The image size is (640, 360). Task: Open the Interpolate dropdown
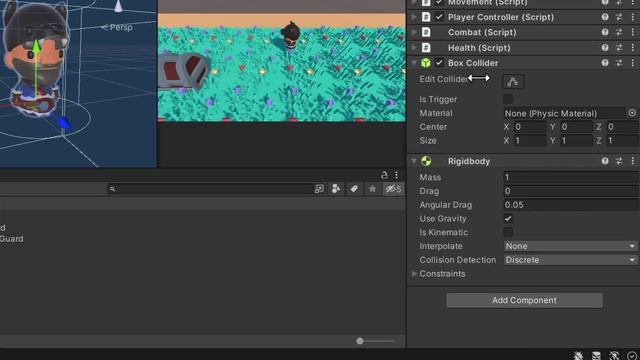click(x=570, y=246)
